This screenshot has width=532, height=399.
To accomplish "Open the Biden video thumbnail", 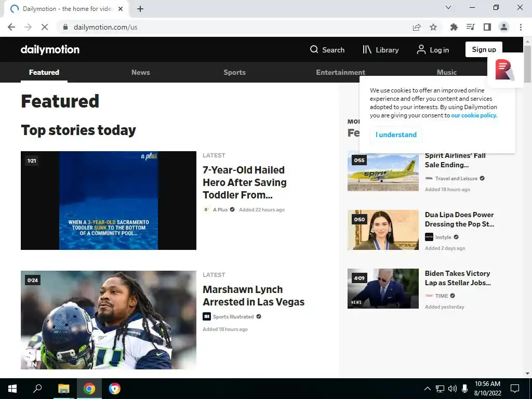I will tap(383, 288).
